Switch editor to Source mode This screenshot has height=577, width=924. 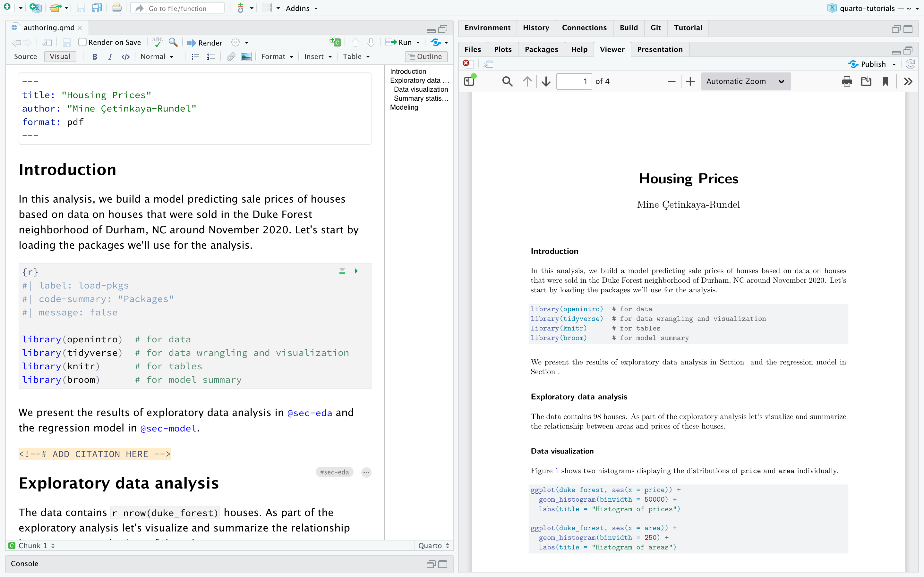pyautogui.click(x=25, y=56)
